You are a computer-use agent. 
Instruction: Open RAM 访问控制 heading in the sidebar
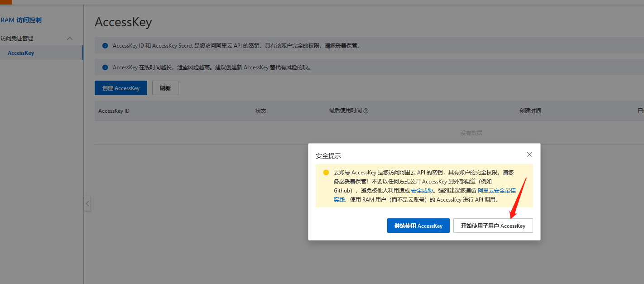(21, 20)
